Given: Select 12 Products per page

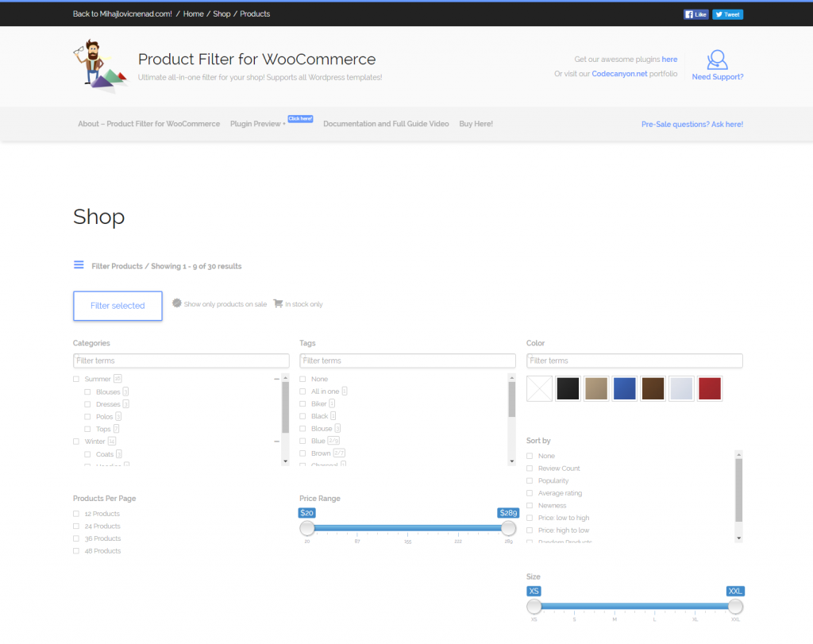Looking at the screenshot, I should 76,514.
